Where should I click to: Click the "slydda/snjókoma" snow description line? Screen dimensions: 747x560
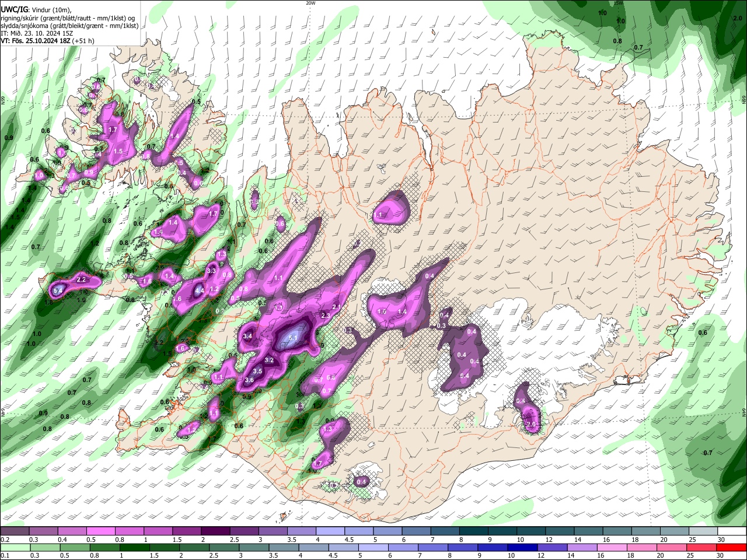coord(69,26)
